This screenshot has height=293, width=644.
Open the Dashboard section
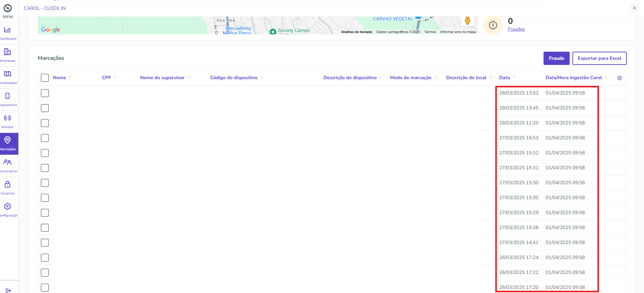coord(7,33)
